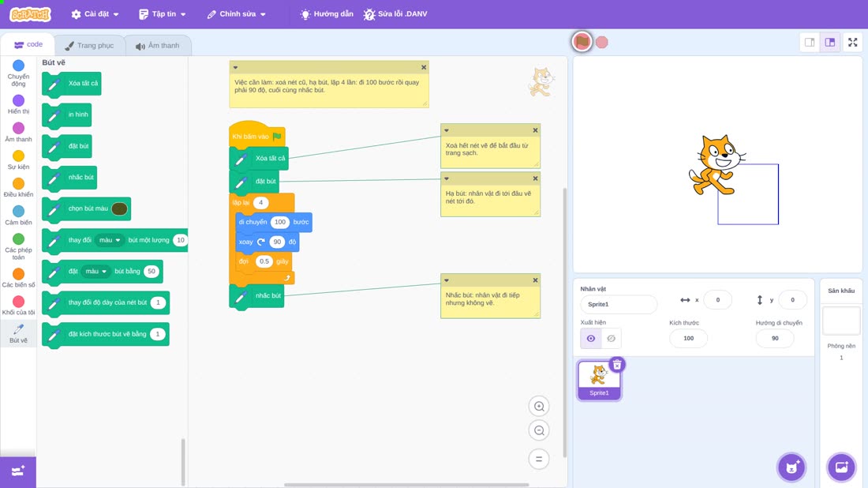Open the Các phép toán category
868x488 pixels.
pyautogui.click(x=18, y=246)
